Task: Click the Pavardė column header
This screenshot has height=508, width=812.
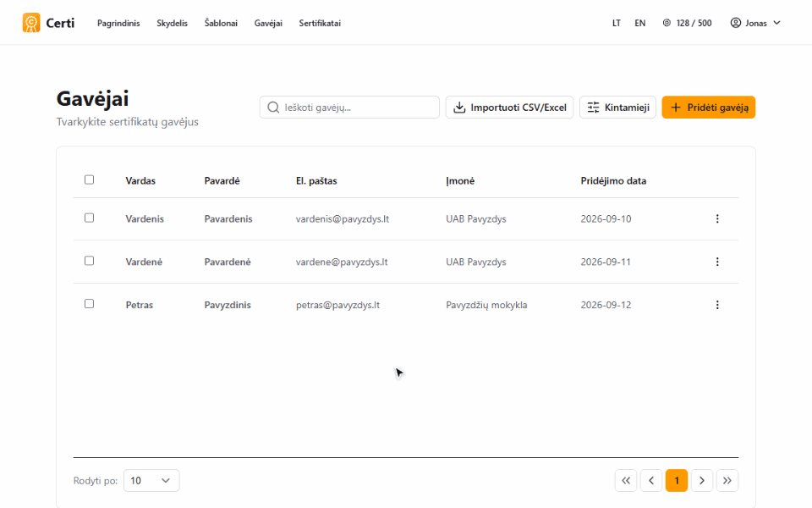Action: 222,181
